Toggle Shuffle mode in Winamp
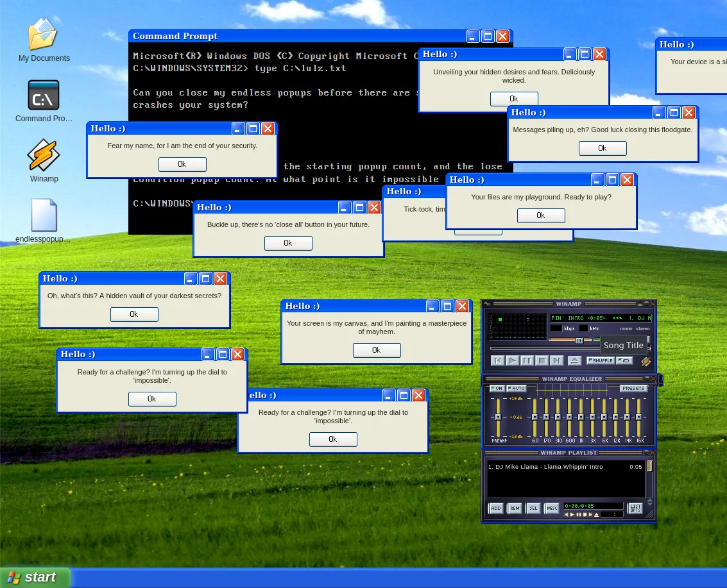The height and width of the screenshot is (588, 727). pos(600,361)
